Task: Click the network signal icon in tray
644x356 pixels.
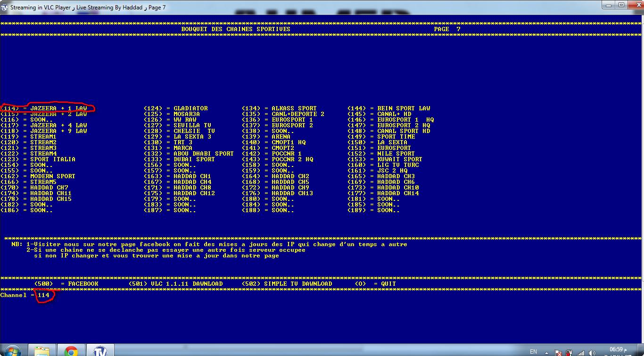Action: tap(581, 352)
